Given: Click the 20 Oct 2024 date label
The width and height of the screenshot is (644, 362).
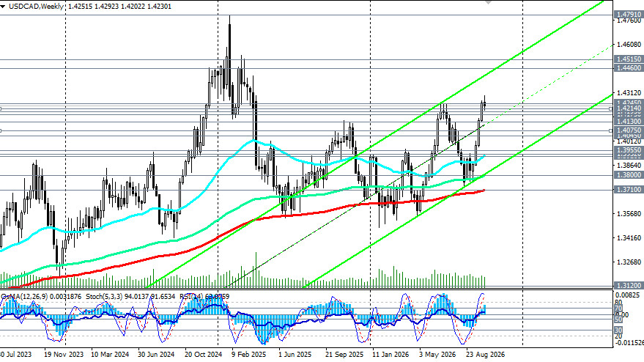Looking at the screenshot, I should pyautogui.click(x=203, y=354).
